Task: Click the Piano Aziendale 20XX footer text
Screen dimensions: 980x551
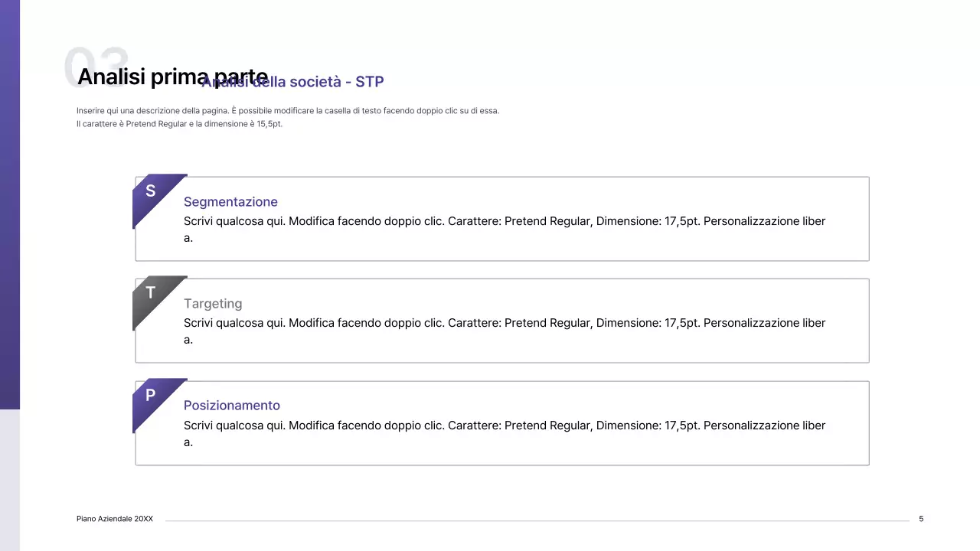Action: 115,519
